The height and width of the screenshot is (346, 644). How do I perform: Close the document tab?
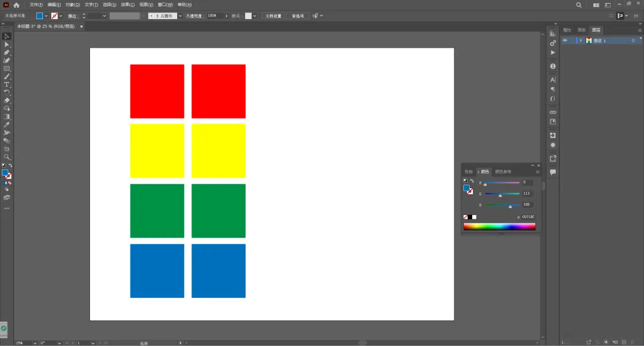coord(81,26)
